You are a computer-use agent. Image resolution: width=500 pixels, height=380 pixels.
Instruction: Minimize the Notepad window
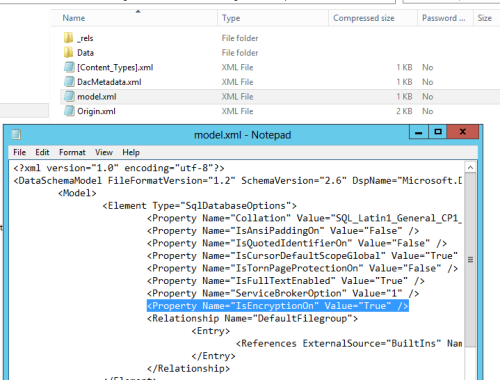point(419,132)
